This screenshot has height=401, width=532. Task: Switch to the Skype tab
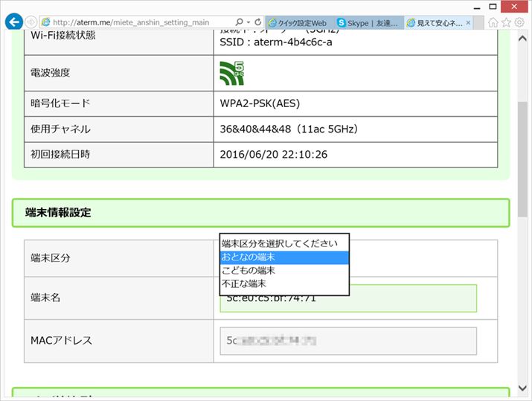[x=369, y=23]
